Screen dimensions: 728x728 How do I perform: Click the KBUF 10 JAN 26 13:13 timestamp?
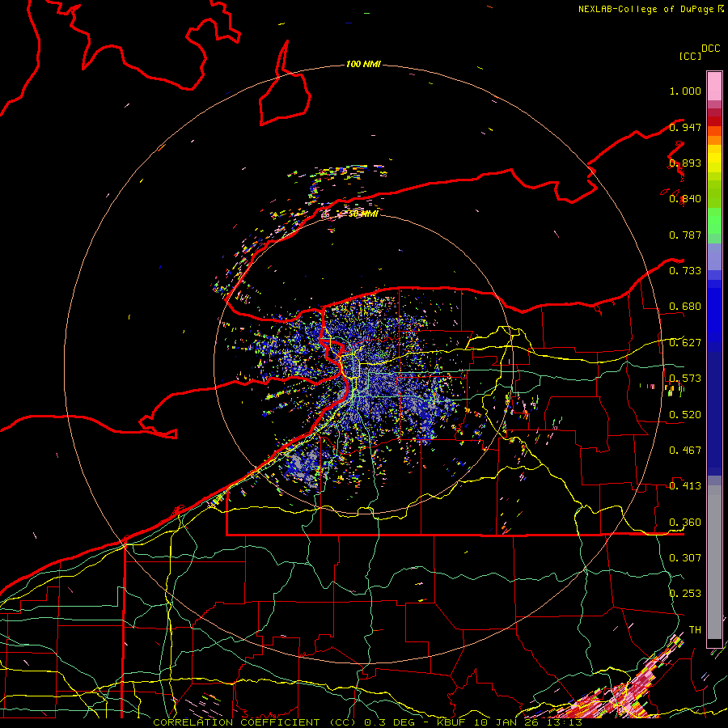[x=510, y=722]
